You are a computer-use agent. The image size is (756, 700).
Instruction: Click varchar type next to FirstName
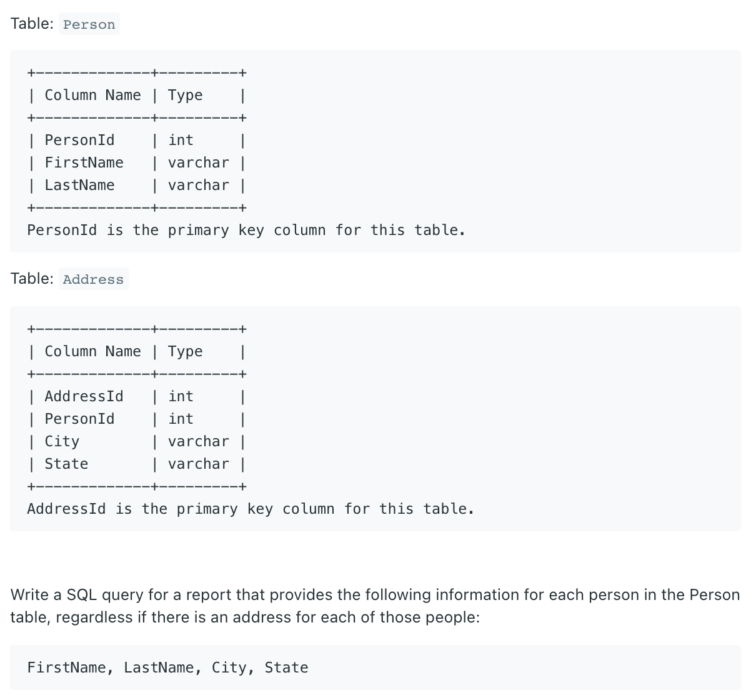[x=198, y=163]
